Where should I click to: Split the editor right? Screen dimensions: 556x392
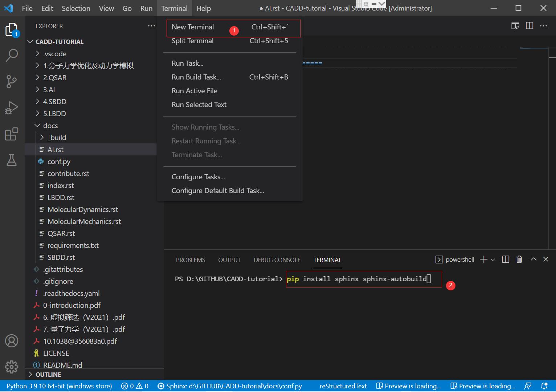coord(530,26)
